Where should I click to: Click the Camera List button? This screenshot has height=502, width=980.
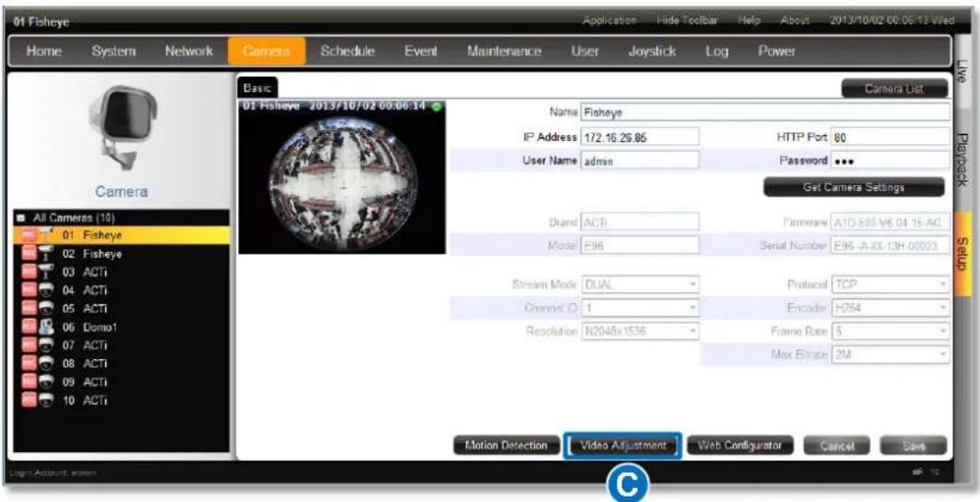click(x=893, y=88)
